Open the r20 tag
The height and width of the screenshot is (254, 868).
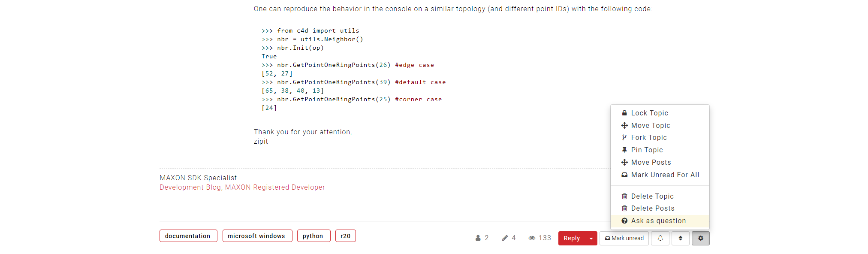pyautogui.click(x=346, y=236)
